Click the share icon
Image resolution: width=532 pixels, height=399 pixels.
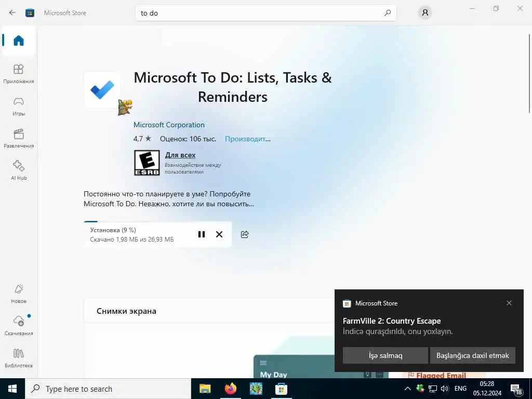(245, 234)
